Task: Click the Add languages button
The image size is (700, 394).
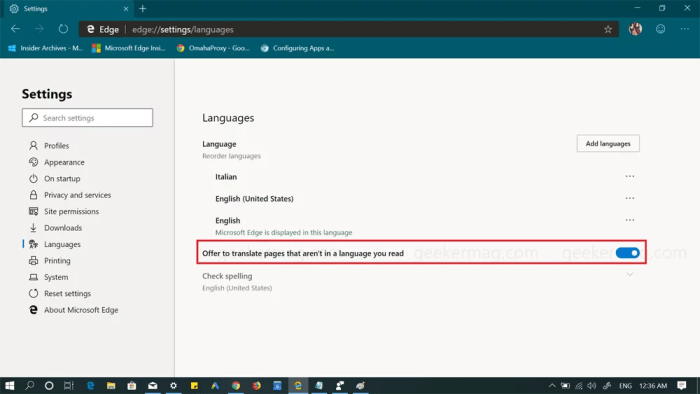Action: point(608,144)
